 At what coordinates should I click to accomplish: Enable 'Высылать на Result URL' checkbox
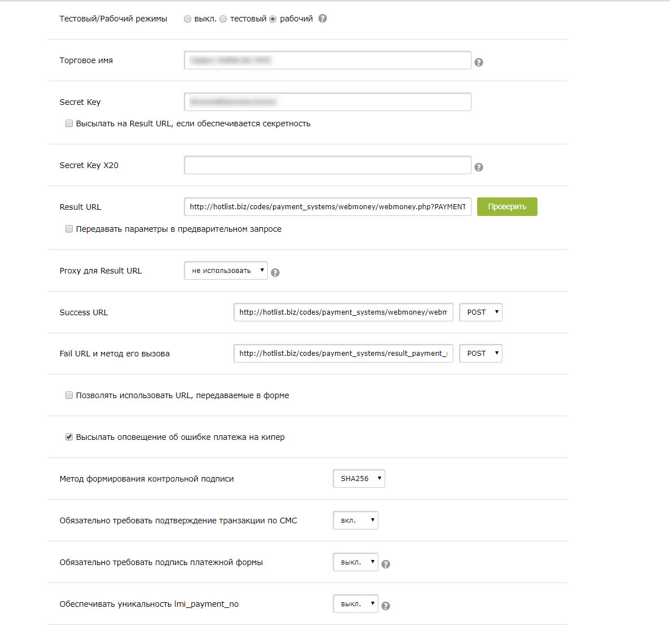coord(69,123)
